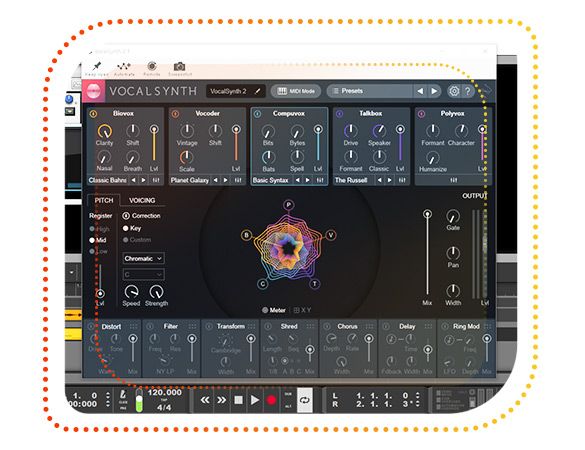Toggle loop button in transport bar
This screenshot has width=585, height=450.
pyautogui.click(x=304, y=400)
